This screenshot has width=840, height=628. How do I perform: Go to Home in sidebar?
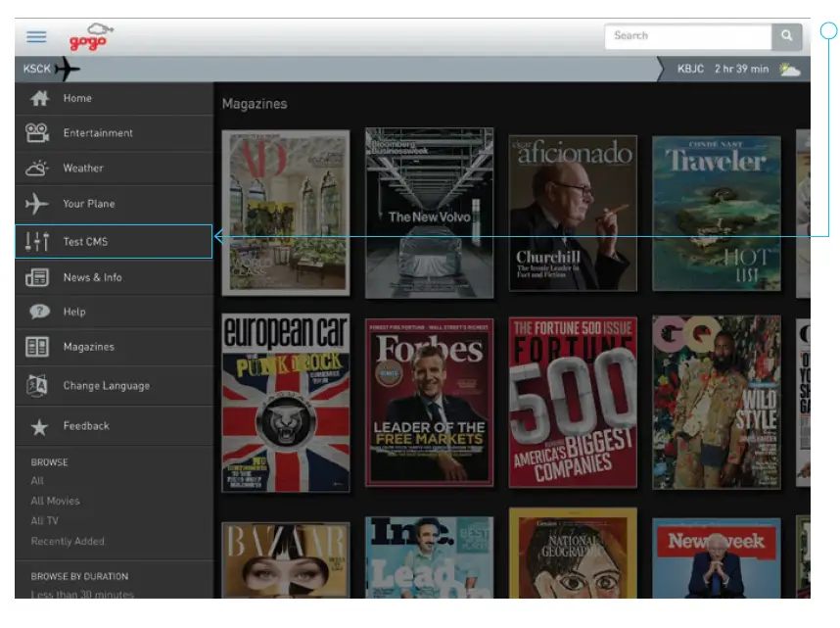[77, 98]
